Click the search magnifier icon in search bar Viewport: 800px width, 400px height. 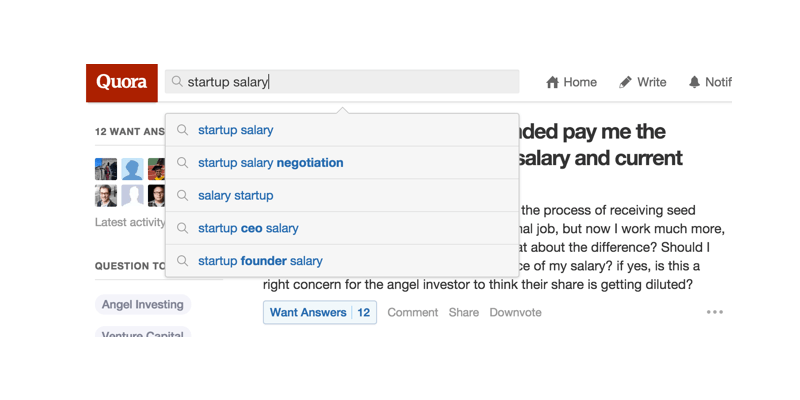(x=177, y=82)
